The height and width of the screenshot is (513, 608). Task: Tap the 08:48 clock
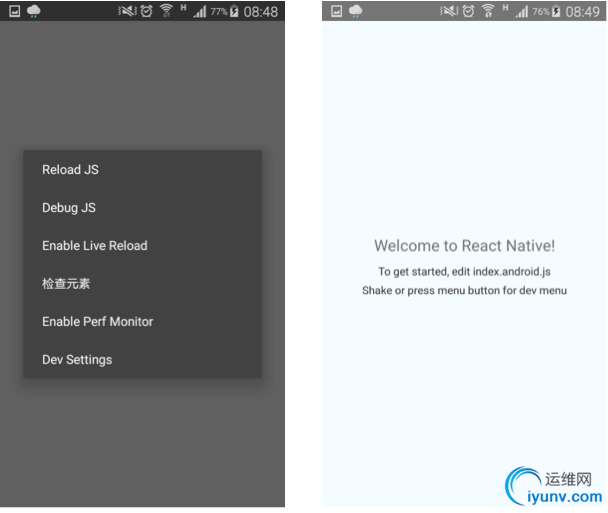[261, 12]
